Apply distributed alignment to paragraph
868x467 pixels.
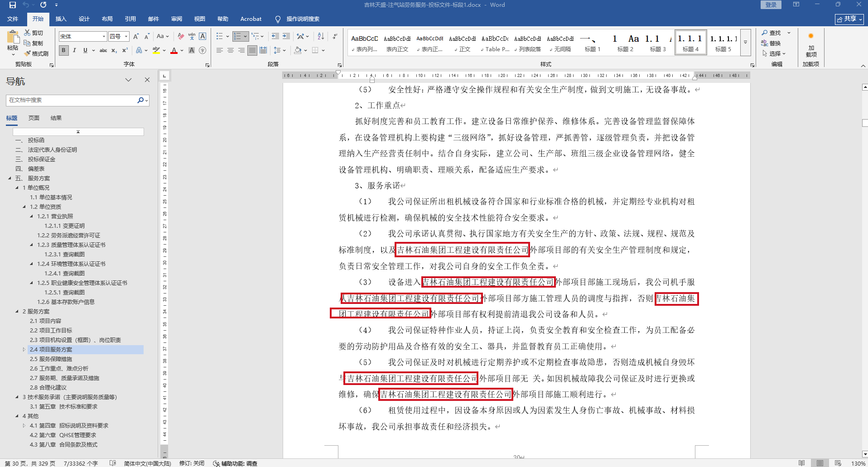point(263,50)
